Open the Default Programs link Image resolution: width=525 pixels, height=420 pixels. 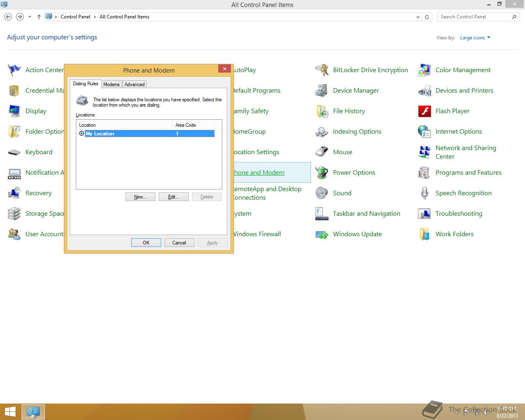(257, 91)
